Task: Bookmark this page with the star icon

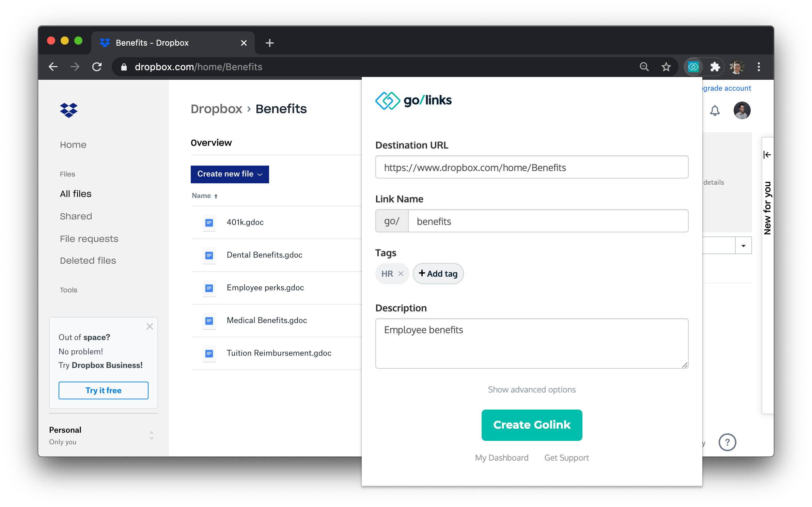Action: coord(666,67)
